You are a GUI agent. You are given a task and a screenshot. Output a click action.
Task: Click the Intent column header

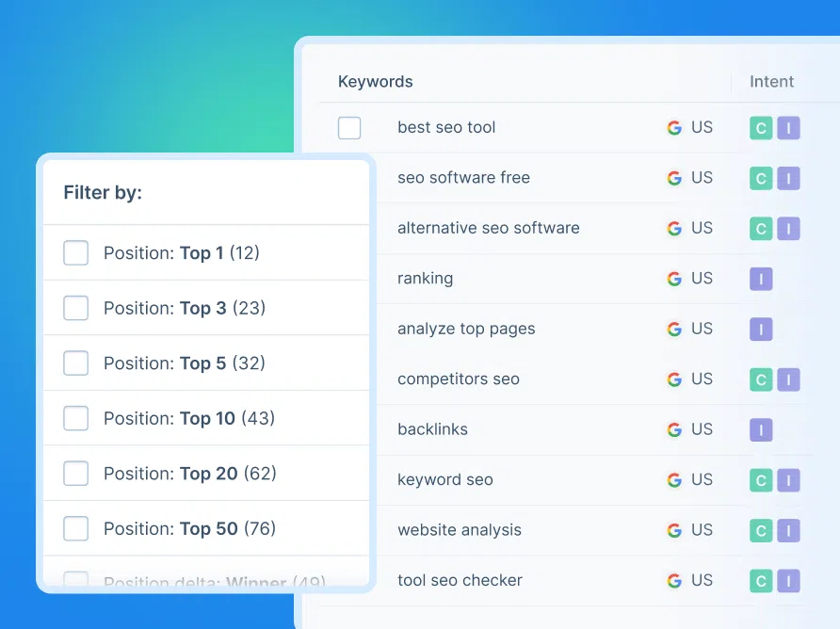coord(771,81)
